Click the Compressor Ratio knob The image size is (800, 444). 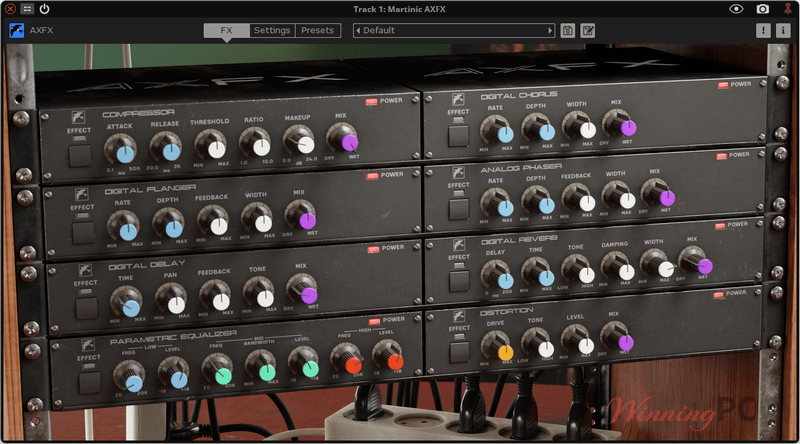point(255,142)
